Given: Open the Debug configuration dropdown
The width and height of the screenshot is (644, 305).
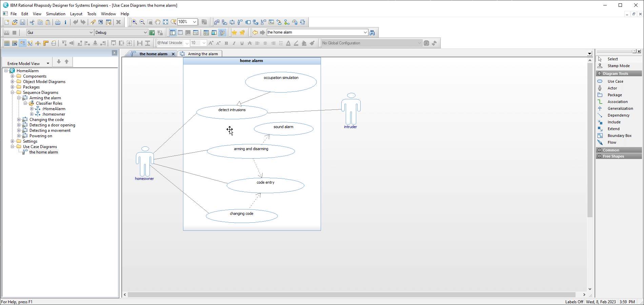Looking at the screenshot, I should (x=146, y=32).
